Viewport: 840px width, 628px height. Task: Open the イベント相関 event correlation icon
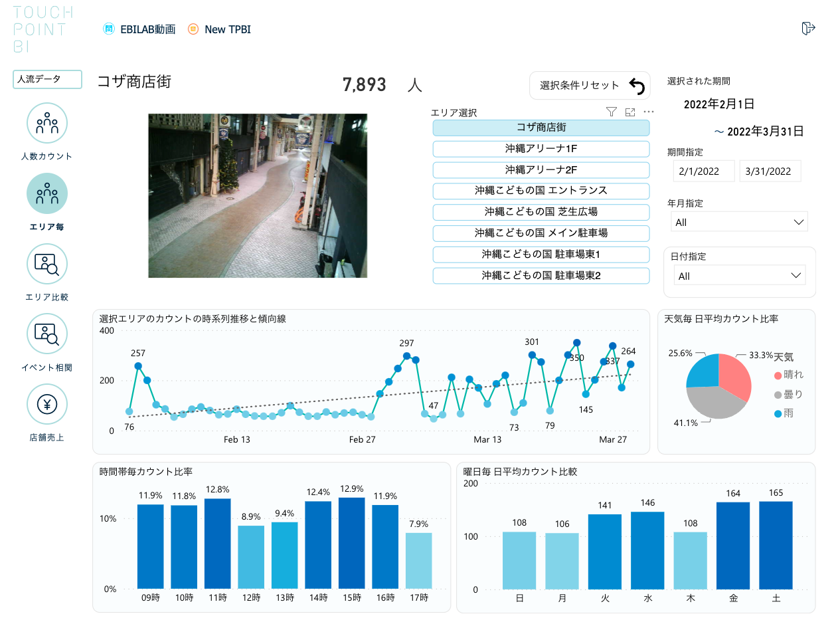click(47, 334)
